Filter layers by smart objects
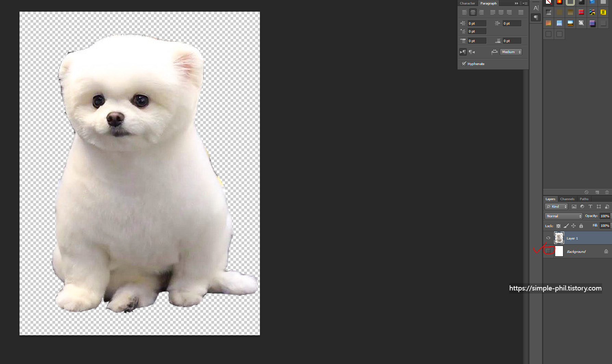The height and width of the screenshot is (364, 612). [x=607, y=207]
